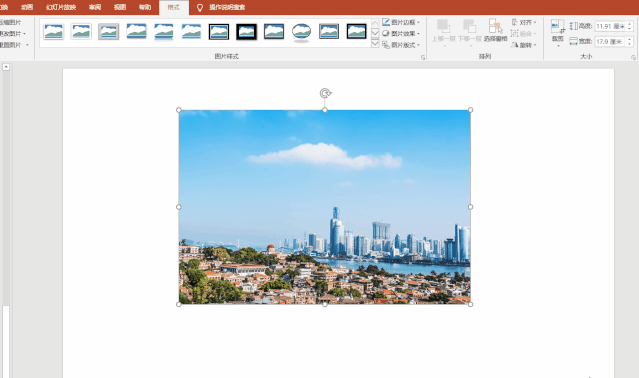Open 图片样式 group dialog launcher
639x378 pixels.
click(423, 57)
